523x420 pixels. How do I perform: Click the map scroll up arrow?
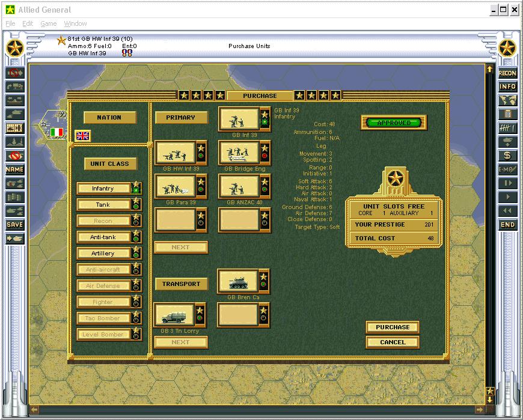(x=490, y=69)
